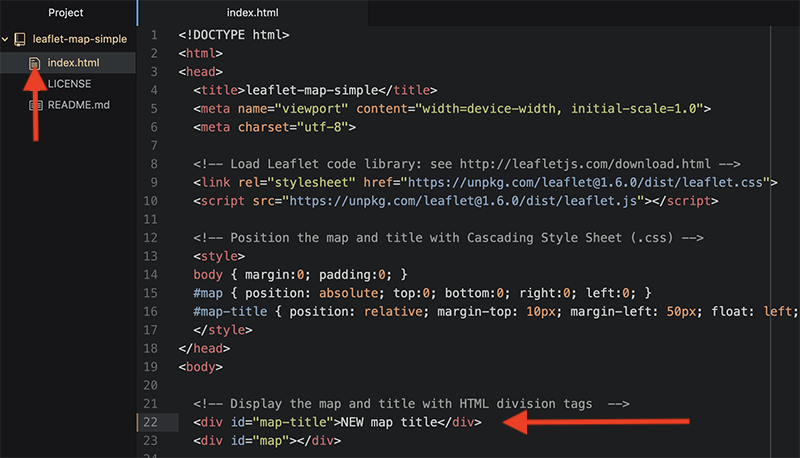Click the NEW map title text
This screenshot has height=458, width=800.
(389, 422)
